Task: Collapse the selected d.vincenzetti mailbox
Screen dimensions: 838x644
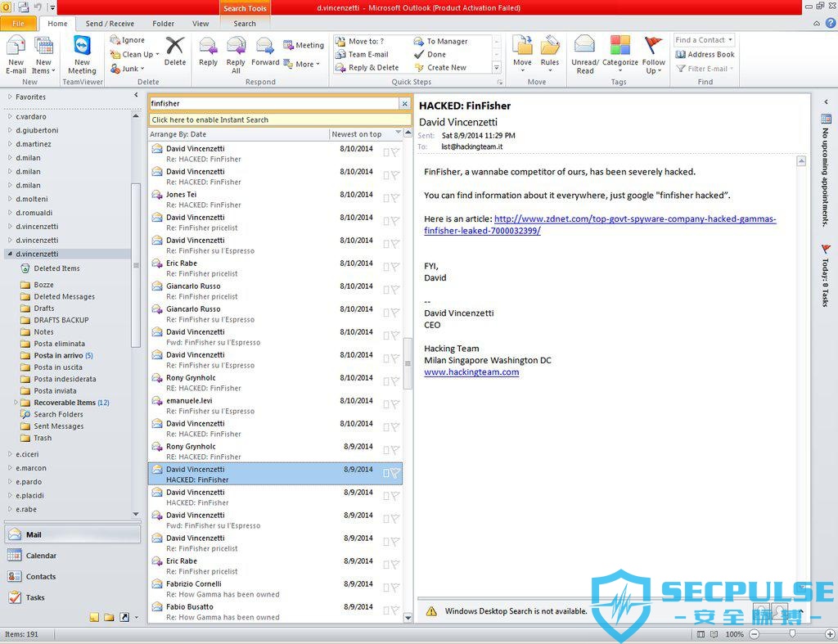Action: click(10, 254)
